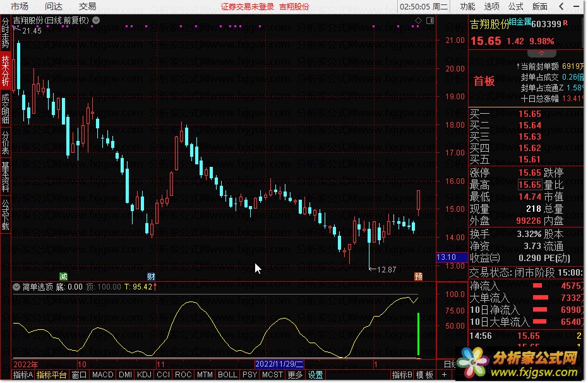Select the 指标B tab
This screenshot has height=383, width=588.
(402, 375)
